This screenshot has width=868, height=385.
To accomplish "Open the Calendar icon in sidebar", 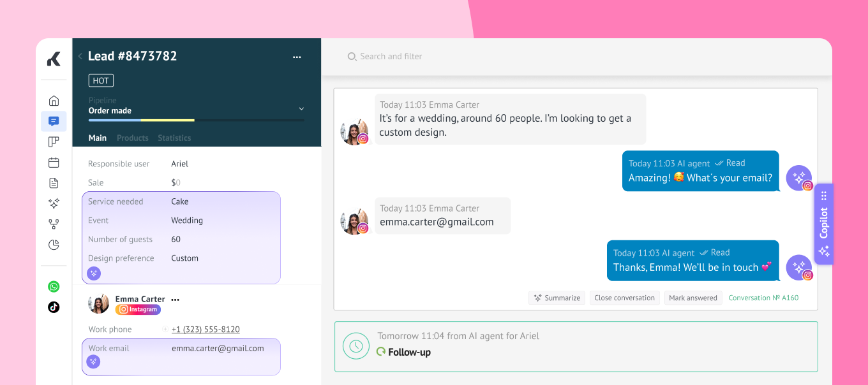I will [54, 163].
